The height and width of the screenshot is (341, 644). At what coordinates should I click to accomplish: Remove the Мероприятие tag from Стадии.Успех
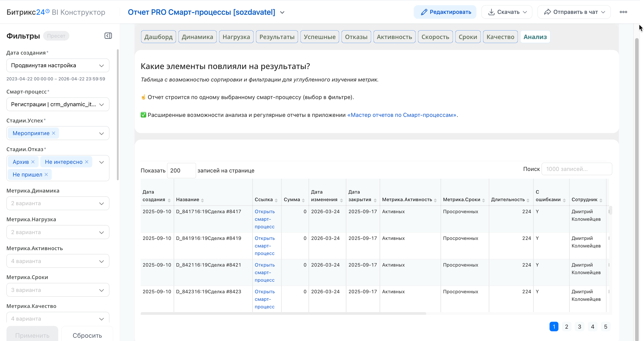54,133
